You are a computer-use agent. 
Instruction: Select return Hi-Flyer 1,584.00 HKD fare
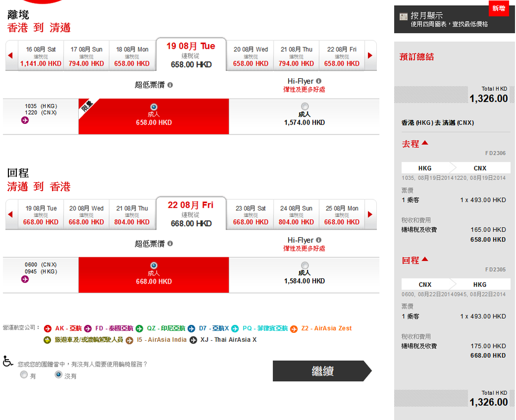[304, 266]
